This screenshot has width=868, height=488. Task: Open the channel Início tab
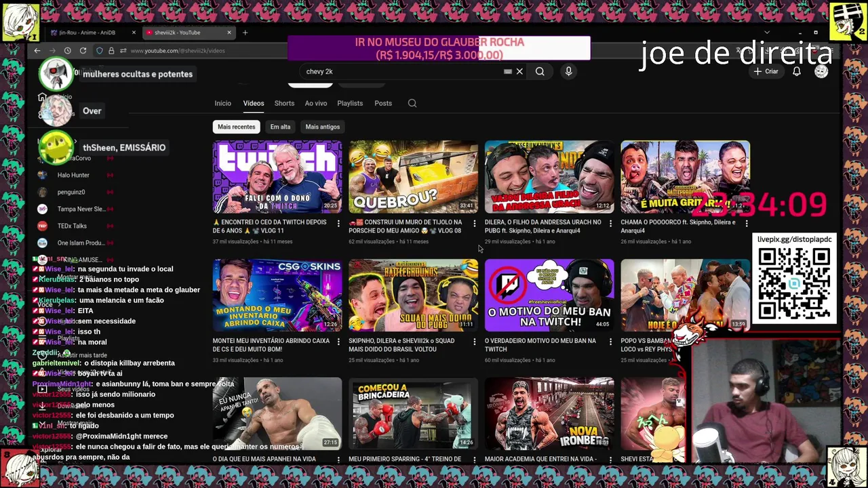tap(223, 103)
